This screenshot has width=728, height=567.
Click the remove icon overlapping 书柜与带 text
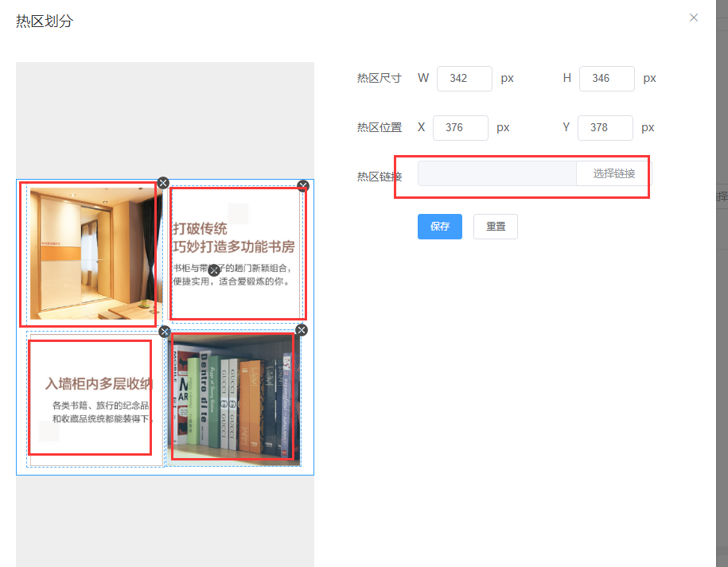tap(213, 270)
